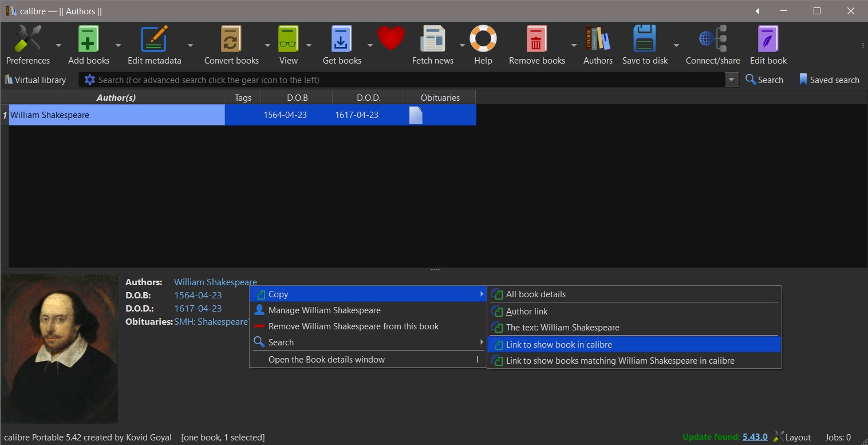Expand the Remove books dropdown arrow
The height and width of the screenshot is (445, 868).
[574, 45]
